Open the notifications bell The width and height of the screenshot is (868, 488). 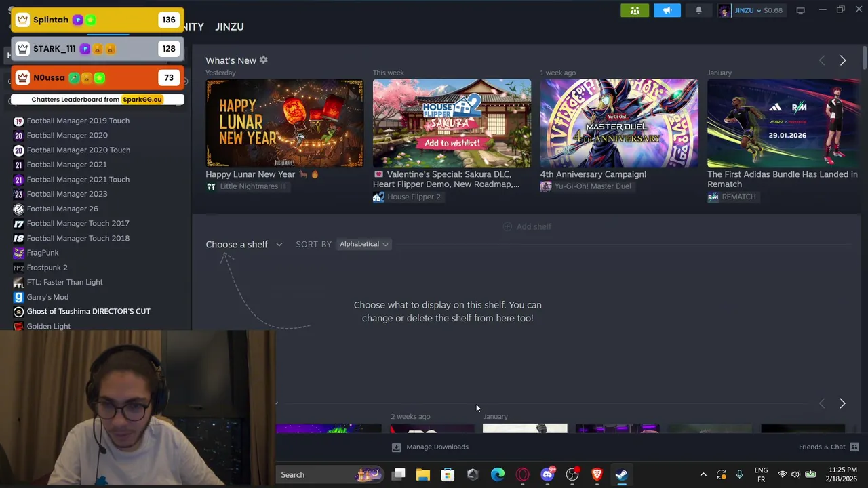[698, 10]
